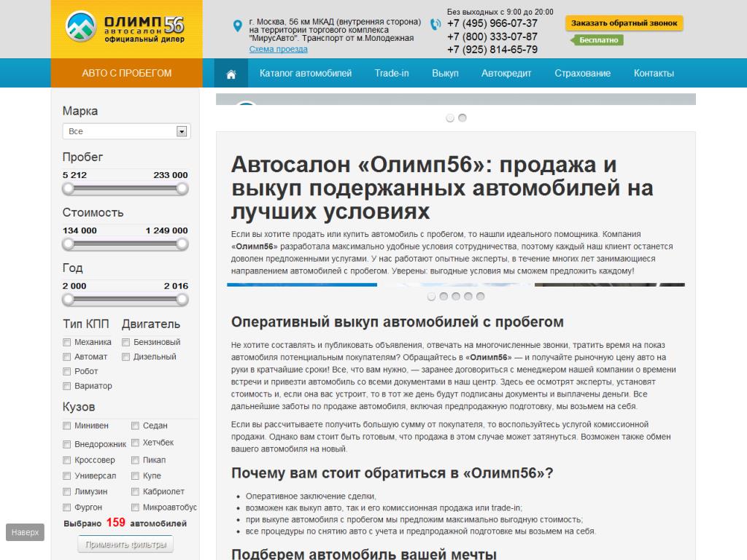Click the Олимп56 logo
The width and height of the screenshot is (747, 560).
(x=125, y=27)
